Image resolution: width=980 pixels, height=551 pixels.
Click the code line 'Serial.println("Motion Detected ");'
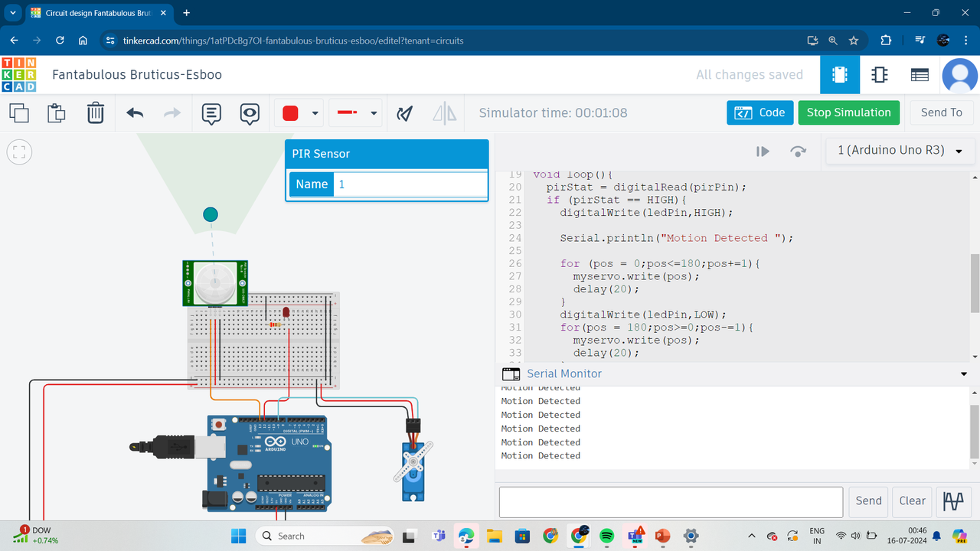[676, 238]
